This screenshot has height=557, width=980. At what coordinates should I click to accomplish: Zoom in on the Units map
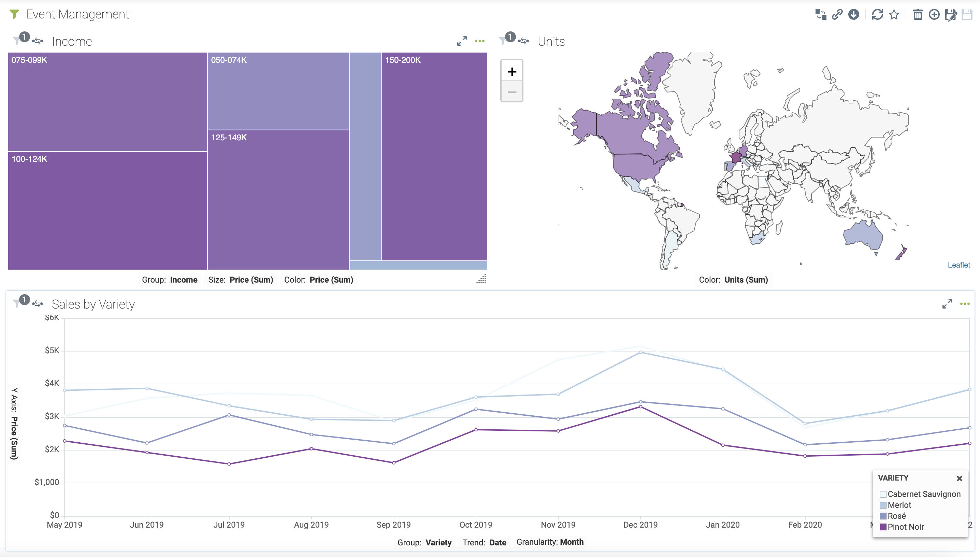511,72
